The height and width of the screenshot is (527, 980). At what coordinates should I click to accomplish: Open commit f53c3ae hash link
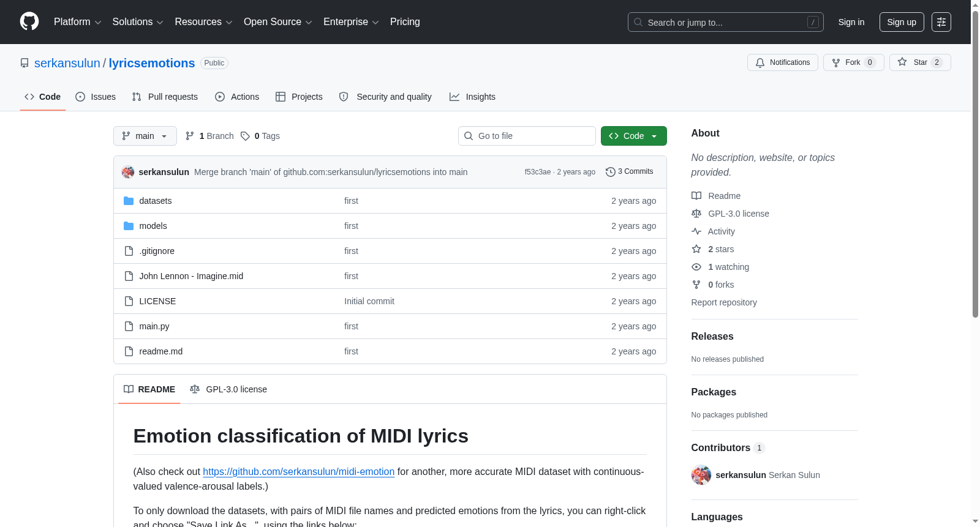tap(537, 172)
